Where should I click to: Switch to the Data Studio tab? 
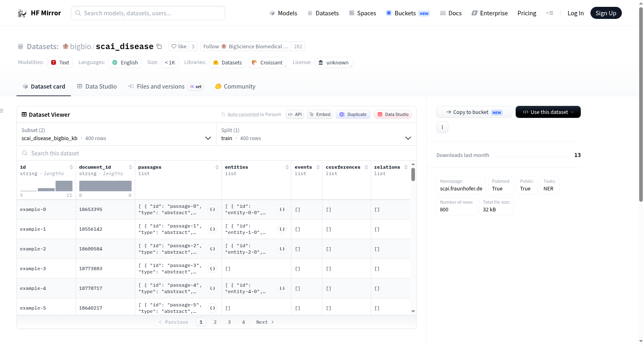(x=97, y=87)
